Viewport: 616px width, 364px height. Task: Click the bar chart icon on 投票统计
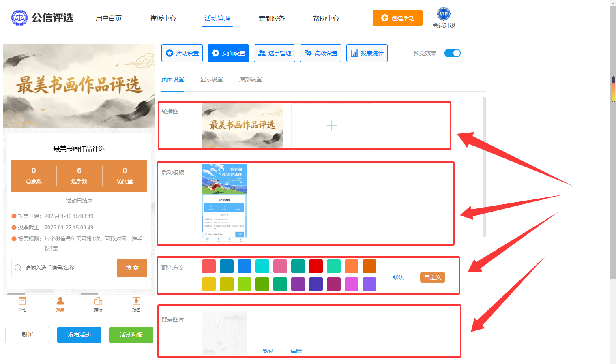click(x=354, y=53)
